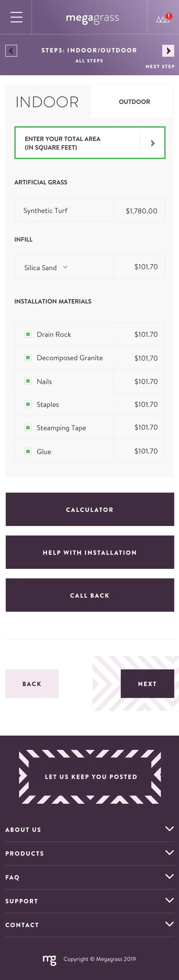Click the mg logo in footer
This screenshot has width=179, height=980.
(x=49, y=960)
